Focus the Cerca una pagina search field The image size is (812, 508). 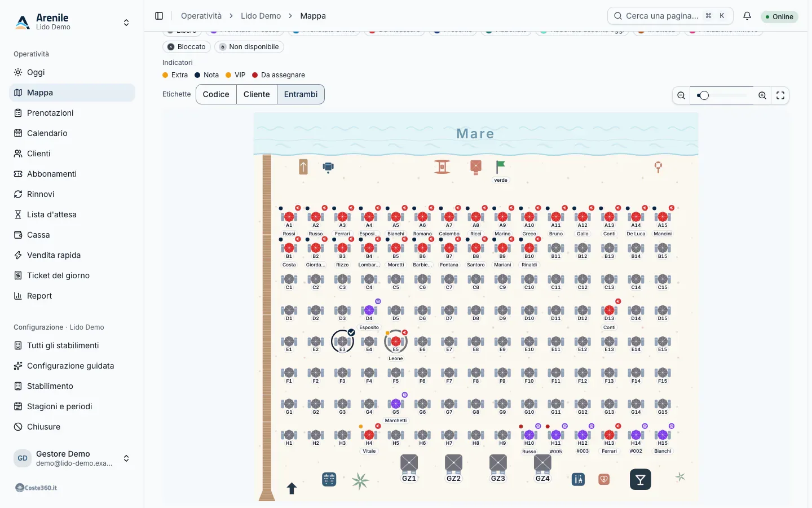[x=670, y=16]
